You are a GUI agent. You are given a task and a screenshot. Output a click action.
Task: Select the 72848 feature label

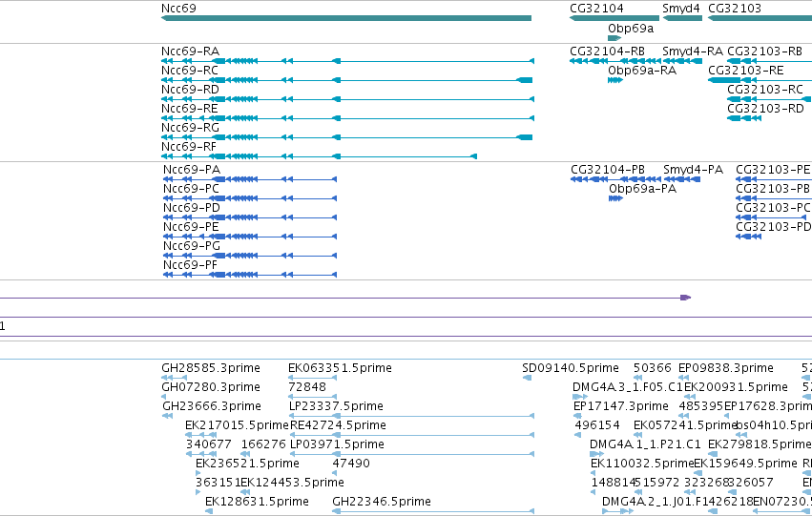(307, 387)
